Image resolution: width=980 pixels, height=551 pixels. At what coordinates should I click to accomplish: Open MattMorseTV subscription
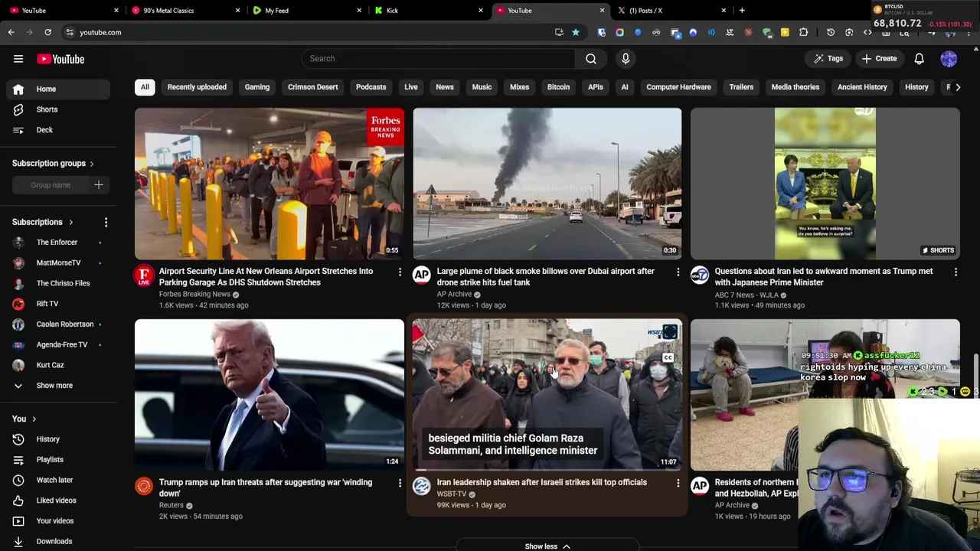tap(58, 263)
